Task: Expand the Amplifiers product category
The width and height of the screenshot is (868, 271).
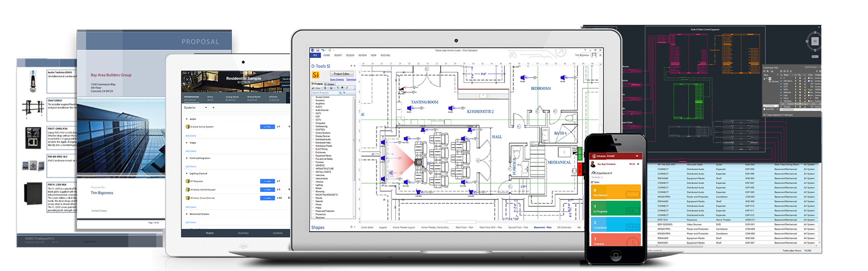Action: [x=313, y=103]
